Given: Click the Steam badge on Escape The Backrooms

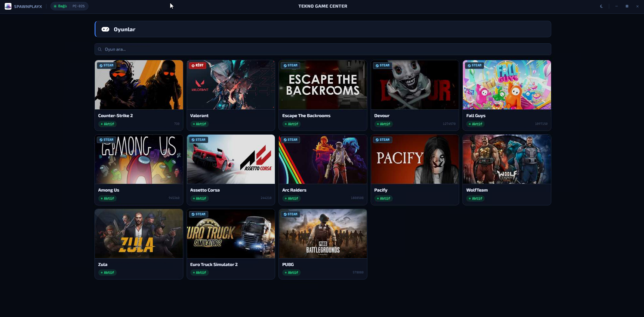Looking at the screenshot, I should click(x=291, y=65).
